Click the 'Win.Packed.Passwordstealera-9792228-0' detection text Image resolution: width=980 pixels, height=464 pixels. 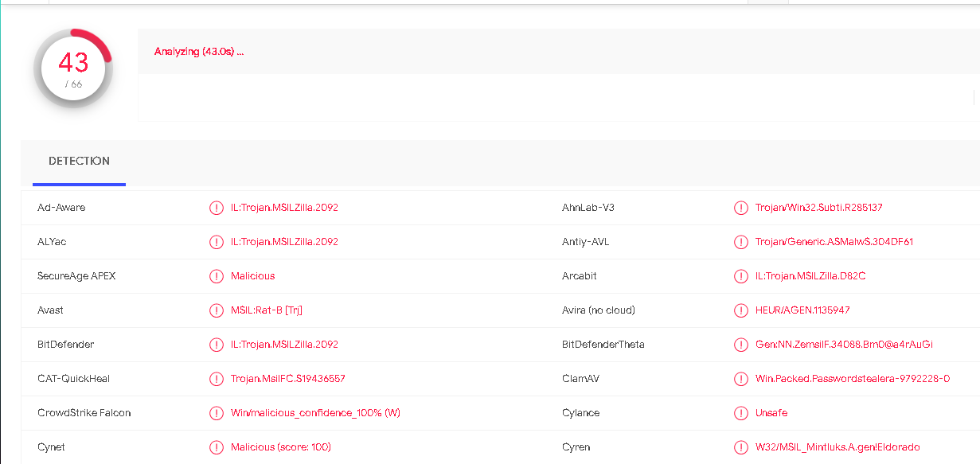[853, 379]
